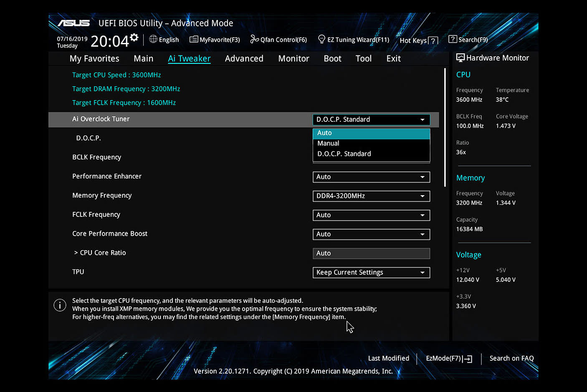
Task: Switch to the Advanced tab
Action: coord(244,59)
